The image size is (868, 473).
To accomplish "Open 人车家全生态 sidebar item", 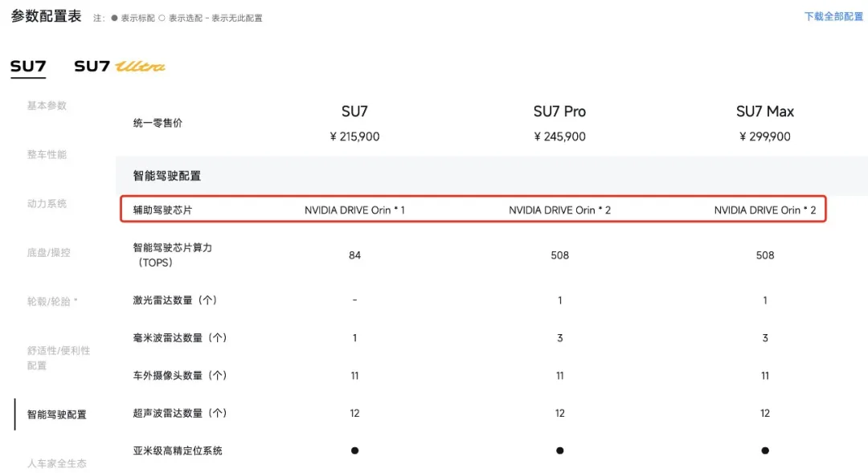I will [x=56, y=463].
